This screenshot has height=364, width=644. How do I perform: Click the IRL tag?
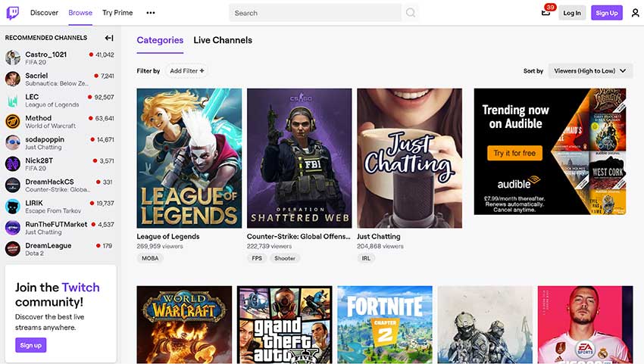tap(366, 258)
